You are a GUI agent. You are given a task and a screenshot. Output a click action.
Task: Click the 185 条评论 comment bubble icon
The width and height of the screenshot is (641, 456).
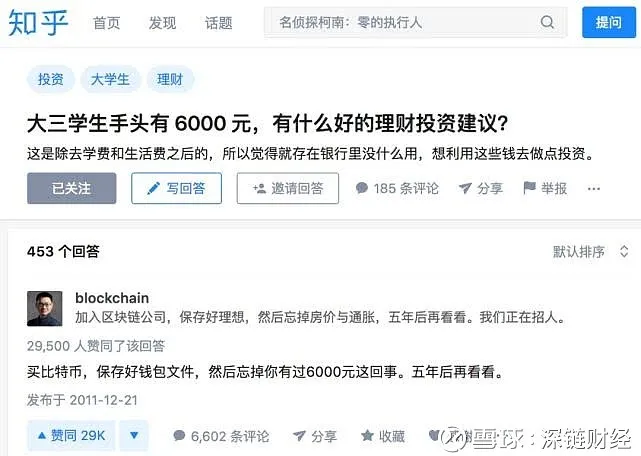click(x=362, y=188)
